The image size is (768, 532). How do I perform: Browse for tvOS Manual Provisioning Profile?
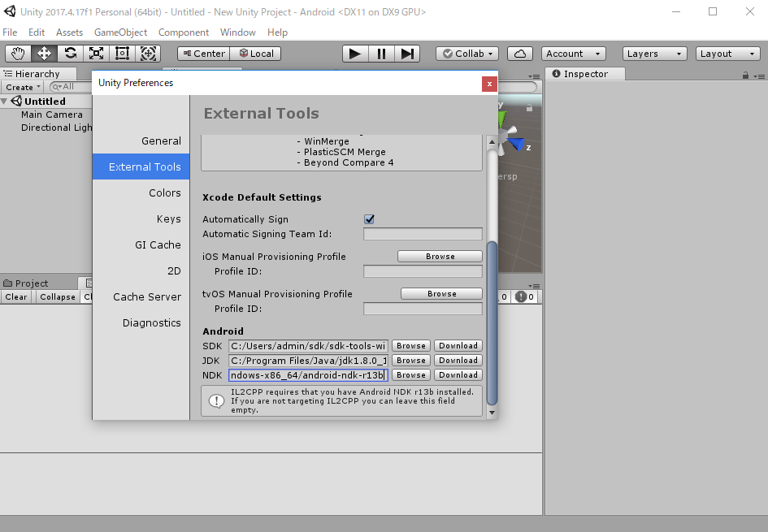pos(441,294)
